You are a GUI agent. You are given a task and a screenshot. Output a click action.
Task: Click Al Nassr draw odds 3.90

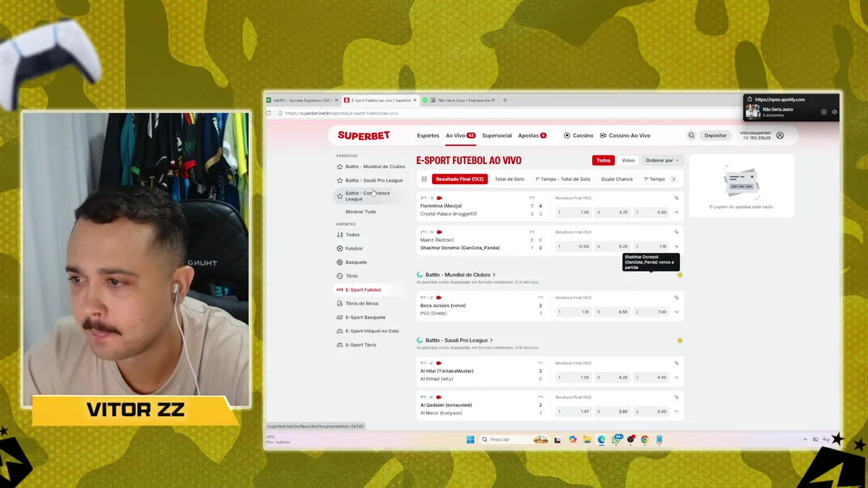click(612, 411)
